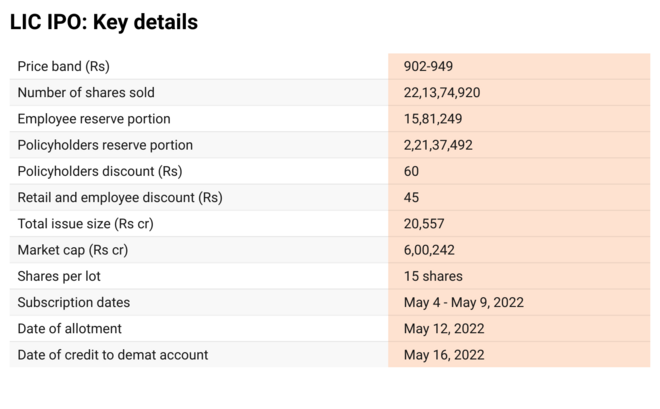Select the "Policyholders discount (Rs)" label
The width and height of the screenshot is (660, 409).
pos(100,171)
